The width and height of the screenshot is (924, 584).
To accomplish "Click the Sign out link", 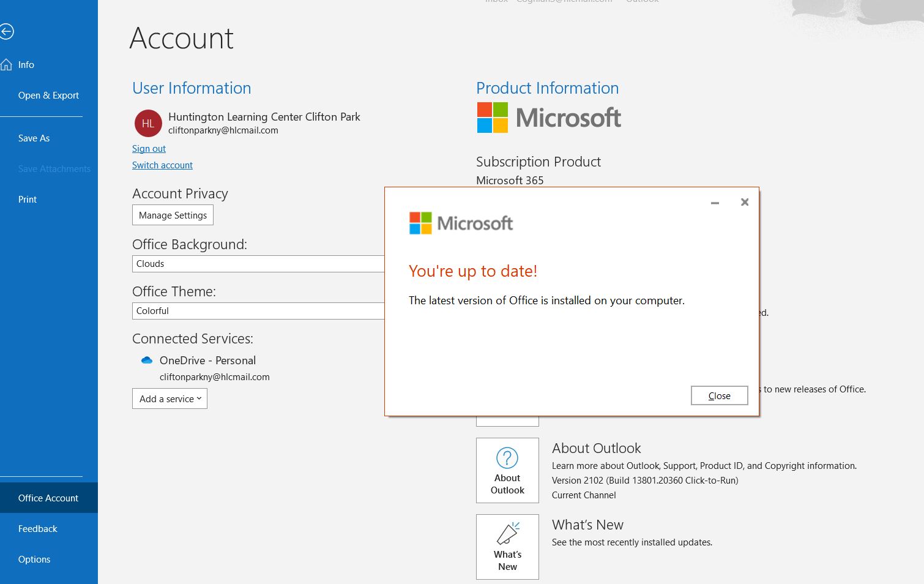I will [149, 149].
